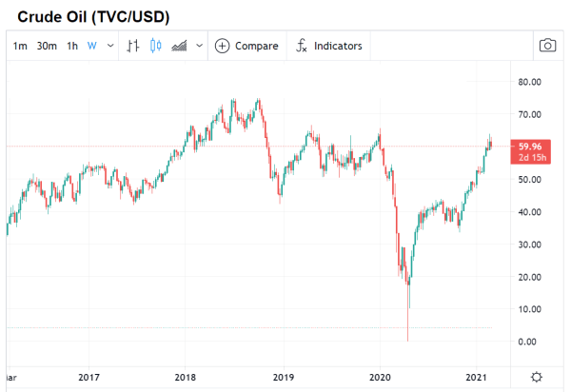Open chart settings gear icon
571x392 pixels.
point(538,376)
